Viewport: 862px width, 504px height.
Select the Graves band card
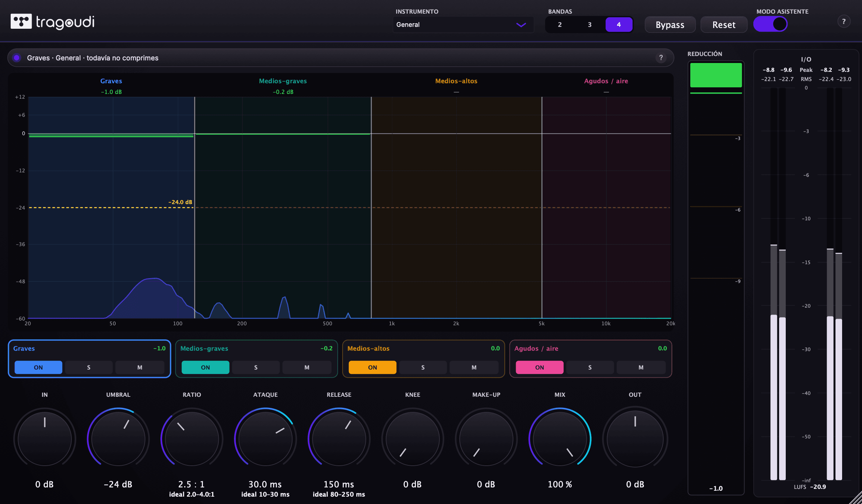89,358
